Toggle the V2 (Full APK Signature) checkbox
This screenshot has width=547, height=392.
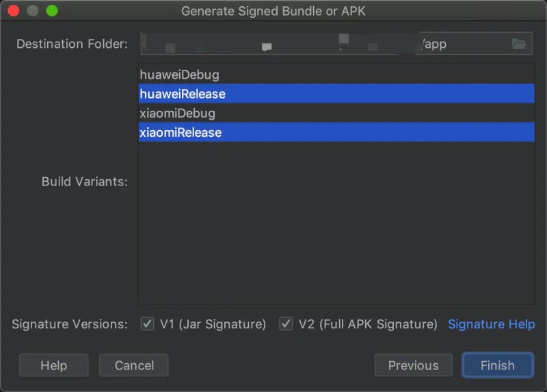point(286,324)
